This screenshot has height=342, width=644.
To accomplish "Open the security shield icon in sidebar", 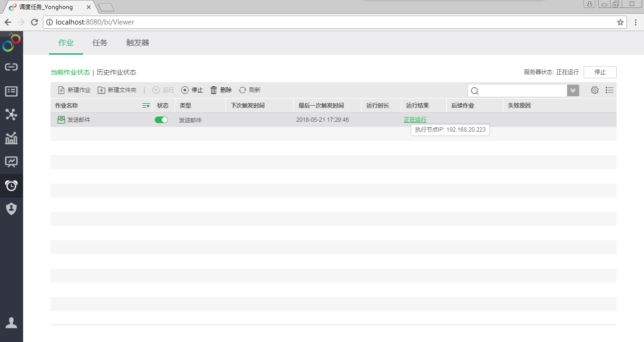I will (11, 209).
